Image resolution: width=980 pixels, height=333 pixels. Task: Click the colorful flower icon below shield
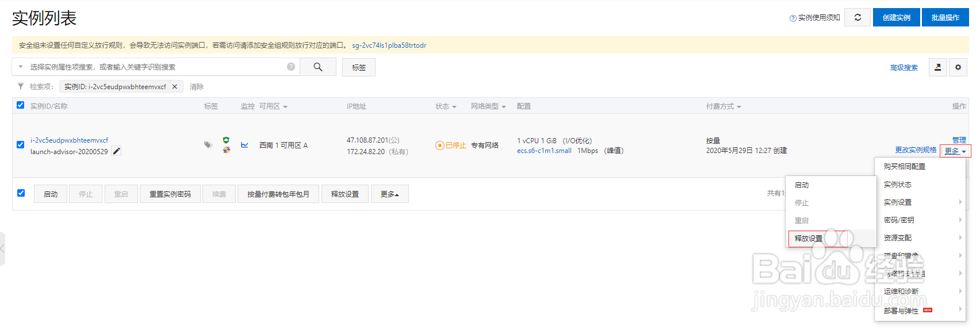pyautogui.click(x=226, y=150)
